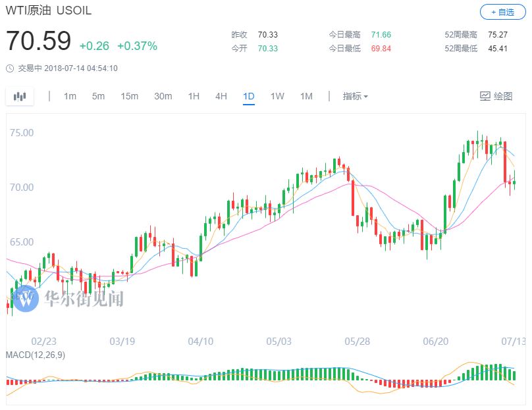Image resolution: width=532 pixels, height=410 pixels.
Task: Show the 4H chart period
Action: click(221, 96)
